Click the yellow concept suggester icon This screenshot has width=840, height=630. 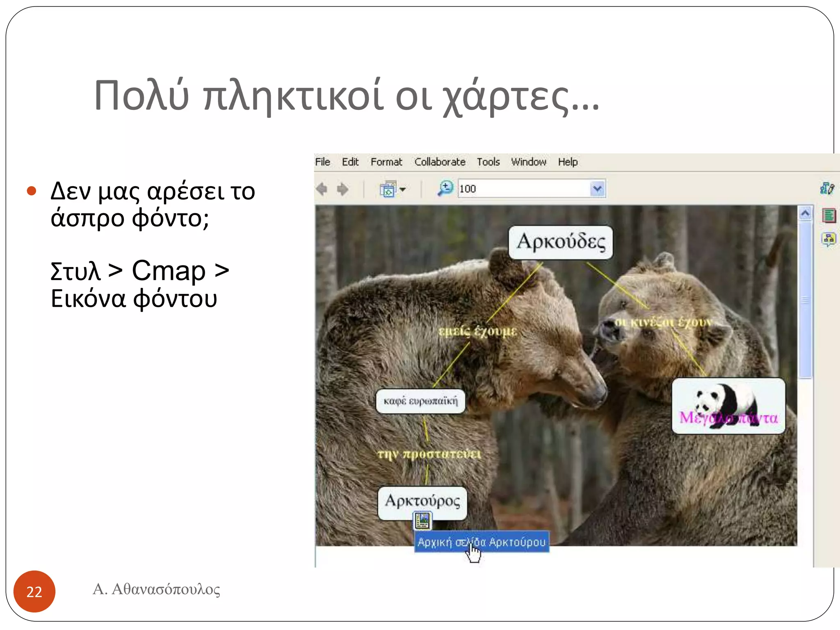(829, 239)
